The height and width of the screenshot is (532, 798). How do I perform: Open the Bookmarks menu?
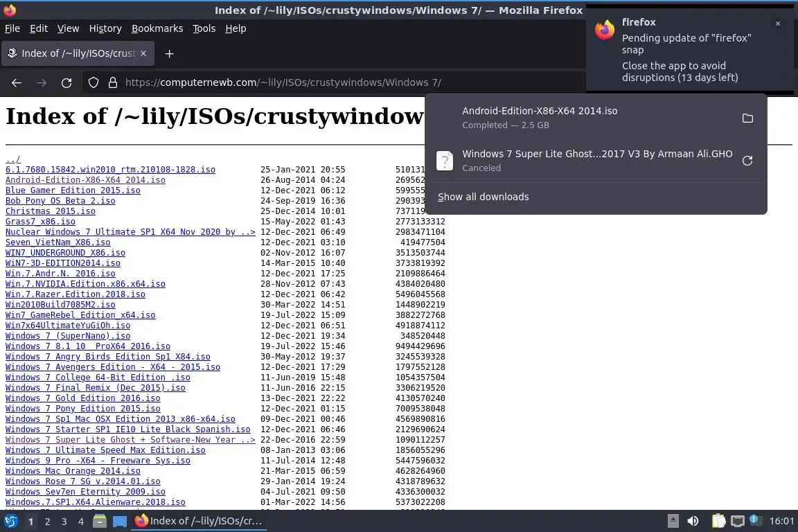(157, 28)
